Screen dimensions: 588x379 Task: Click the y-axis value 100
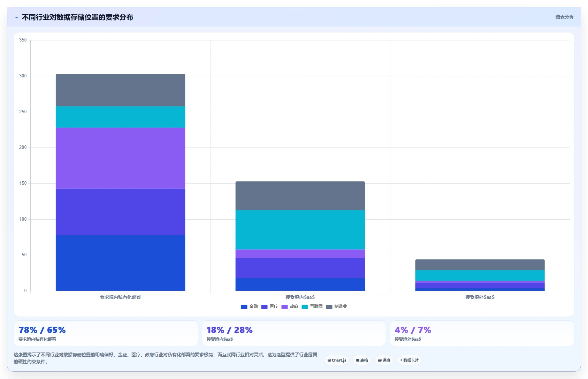tap(23, 219)
